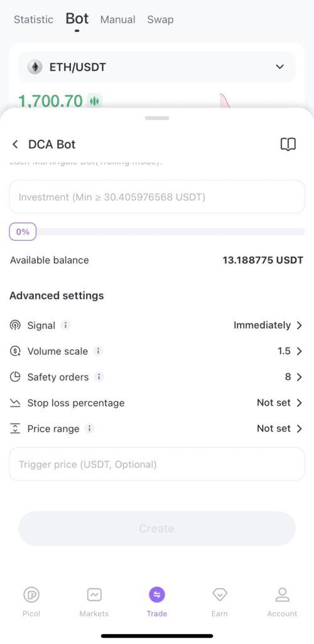Focus the Trigger price input field
The height and width of the screenshot is (644, 314).
click(157, 465)
